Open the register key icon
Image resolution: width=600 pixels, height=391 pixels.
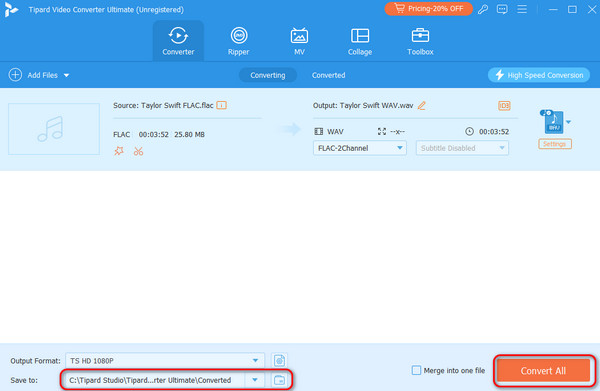[483, 9]
